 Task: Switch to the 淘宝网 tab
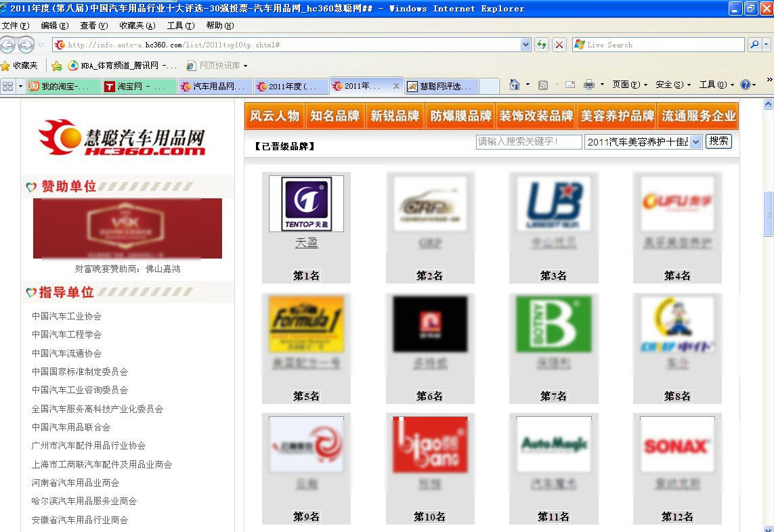click(139, 87)
